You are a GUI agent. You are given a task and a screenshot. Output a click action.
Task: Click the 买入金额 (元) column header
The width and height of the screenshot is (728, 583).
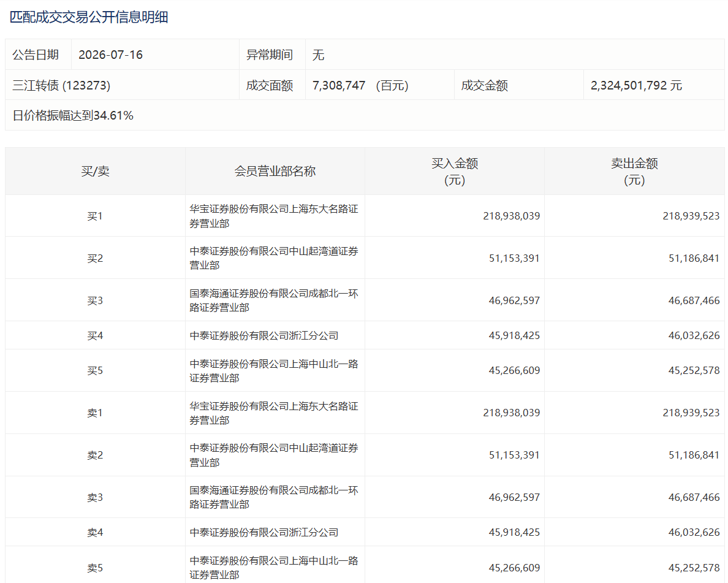[455, 172]
